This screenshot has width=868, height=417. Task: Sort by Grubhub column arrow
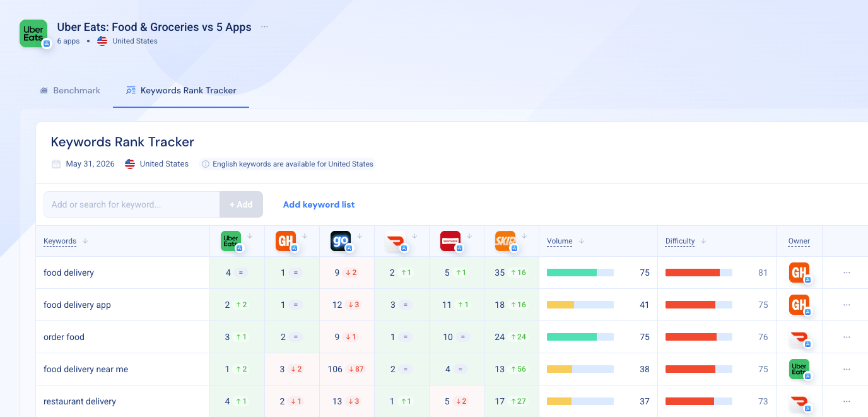tap(305, 236)
